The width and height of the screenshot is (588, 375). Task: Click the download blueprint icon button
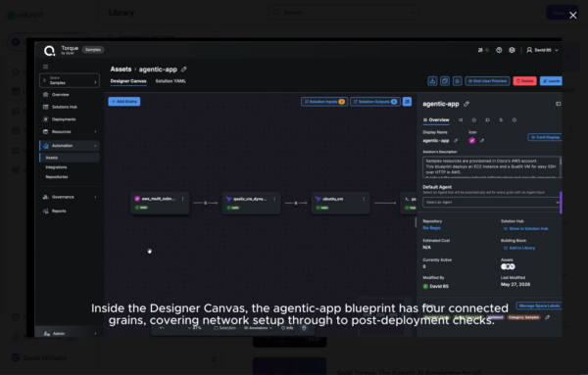432,81
